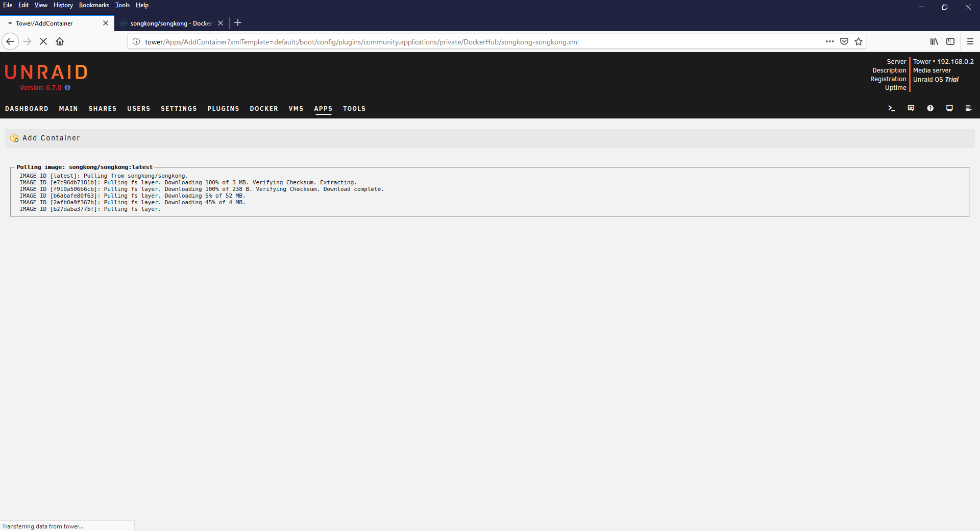Click the Media server description text
980x531 pixels.
pos(932,70)
